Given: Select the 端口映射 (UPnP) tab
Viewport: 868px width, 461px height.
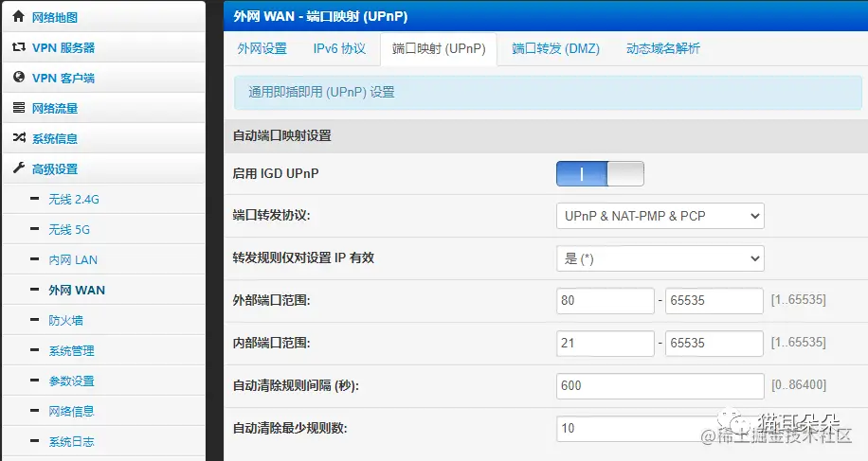Looking at the screenshot, I should pyautogui.click(x=439, y=48).
